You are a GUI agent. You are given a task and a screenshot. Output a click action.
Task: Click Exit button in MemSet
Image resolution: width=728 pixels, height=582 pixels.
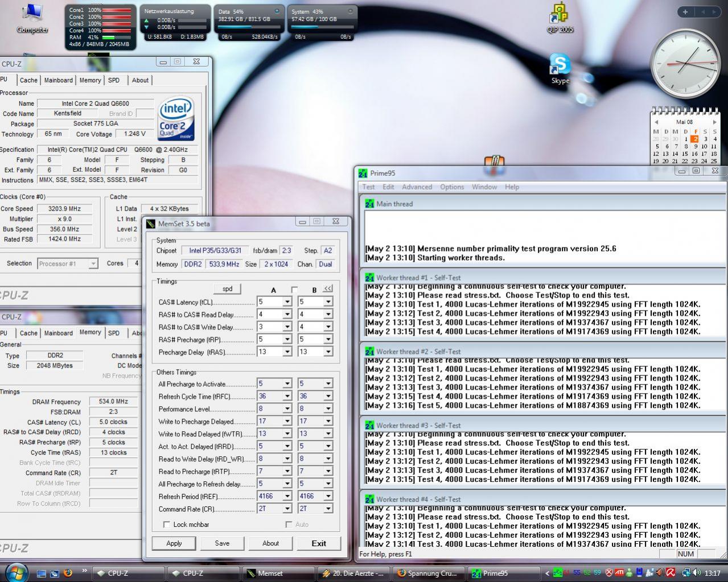pyautogui.click(x=319, y=543)
